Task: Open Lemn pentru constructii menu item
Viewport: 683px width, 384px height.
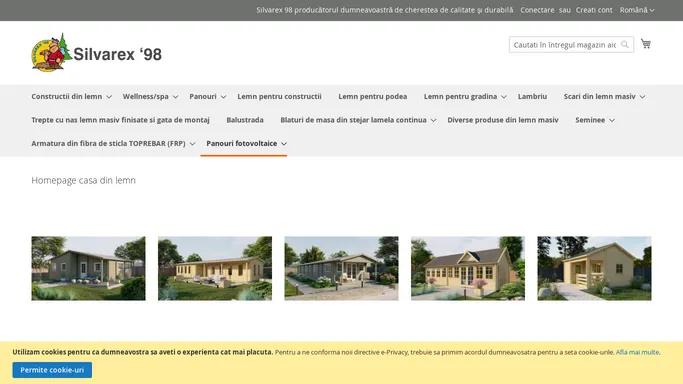Action: tap(279, 96)
